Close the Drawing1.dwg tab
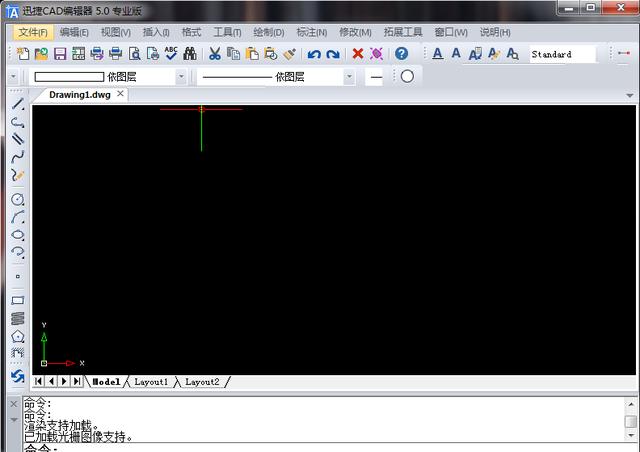The image size is (640, 452). coord(120,94)
